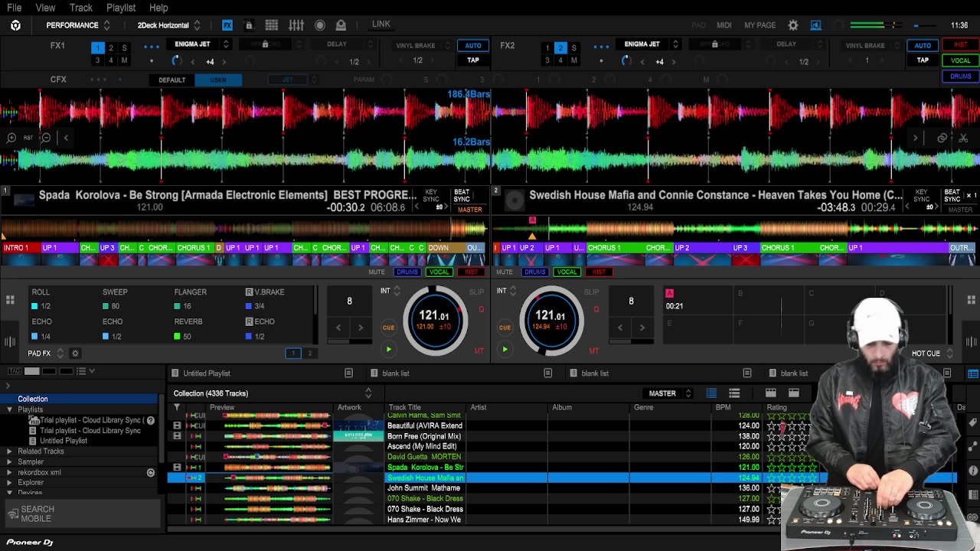This screenshot has width=980, height=551.
Task: Select CFX DEFAULT bank
Action: coord(171,80)
